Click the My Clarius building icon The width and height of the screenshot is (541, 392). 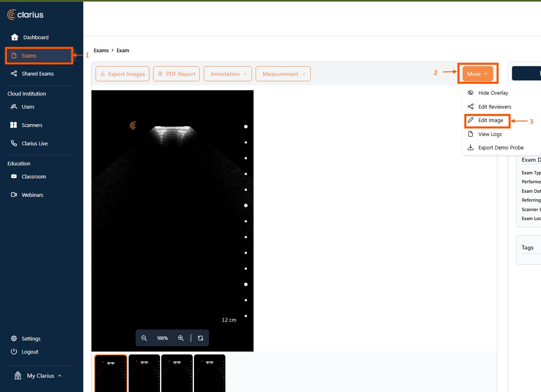tap(18, 376)
